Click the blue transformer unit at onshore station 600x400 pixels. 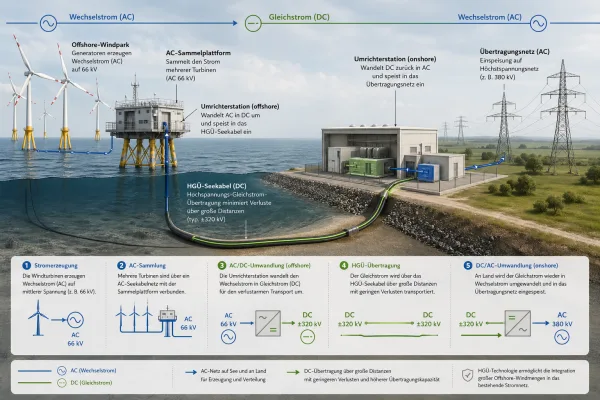click(430, 172)
